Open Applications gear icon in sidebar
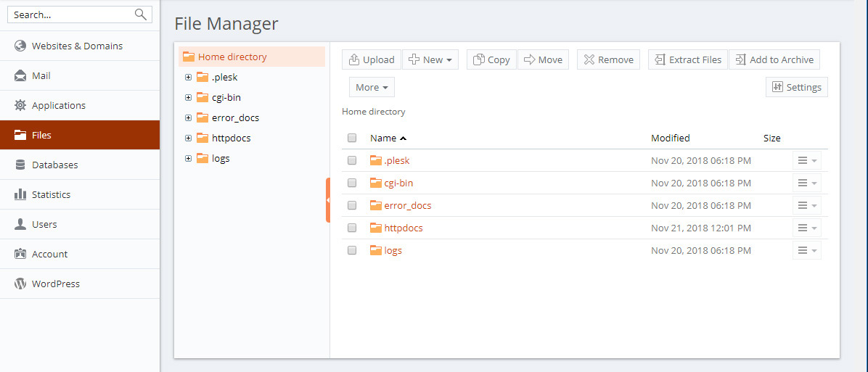This screenshot has width=868, height=372. 20,105
